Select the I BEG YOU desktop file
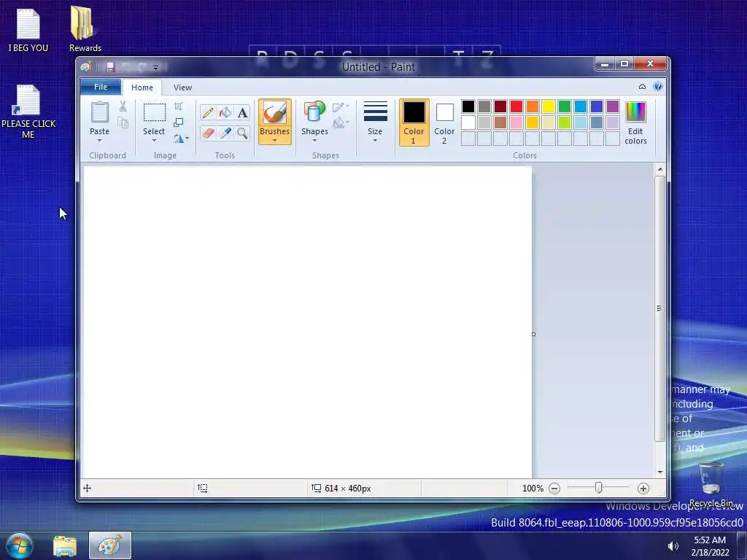 pos(28,28)
